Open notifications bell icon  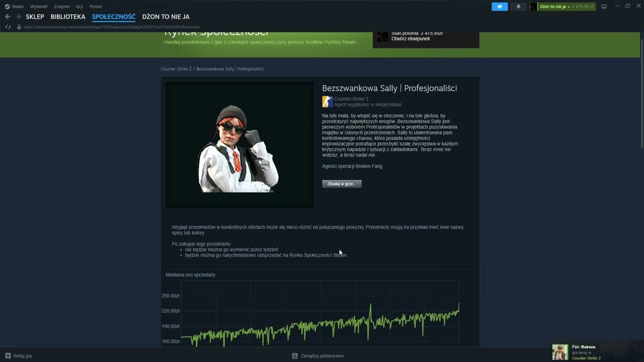pos(518,7)
